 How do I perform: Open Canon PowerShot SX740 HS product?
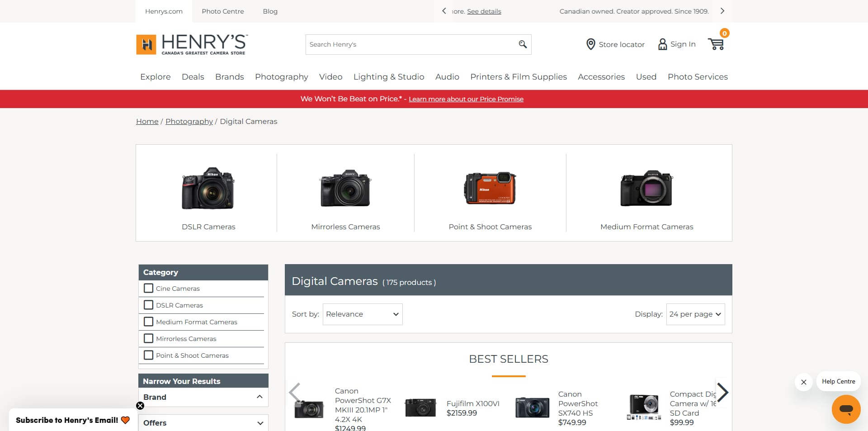(x=578, y=403)
